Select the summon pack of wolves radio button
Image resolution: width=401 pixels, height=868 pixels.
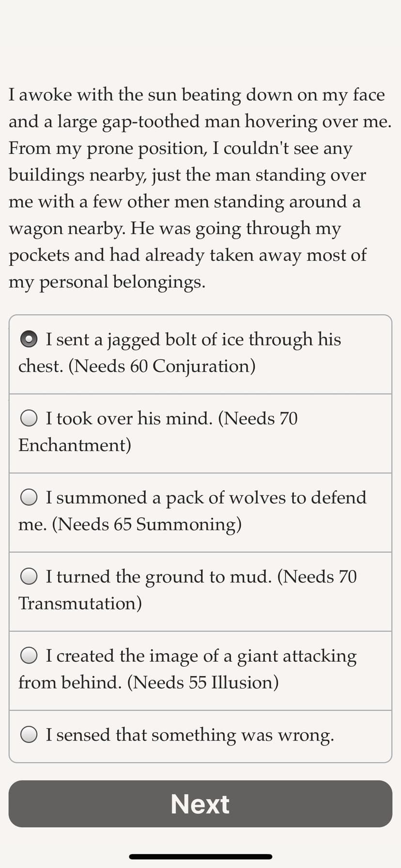point(29,497)
